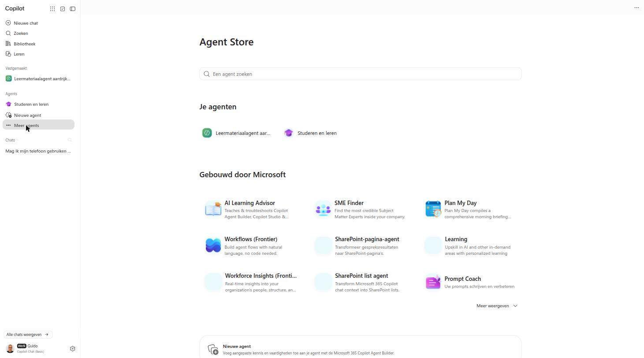Click the search icon next to Chats

pyautogui.click(x=70, y=140)
